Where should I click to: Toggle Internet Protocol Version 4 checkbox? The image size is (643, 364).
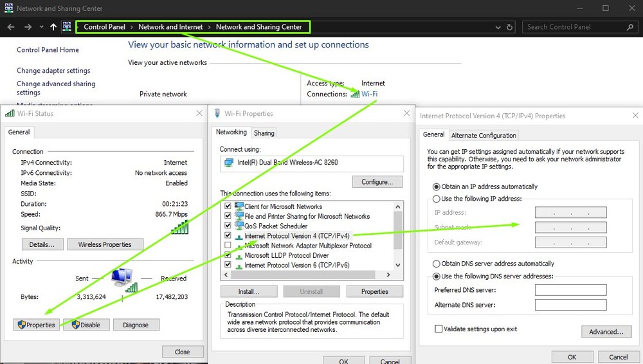(228, 235)
